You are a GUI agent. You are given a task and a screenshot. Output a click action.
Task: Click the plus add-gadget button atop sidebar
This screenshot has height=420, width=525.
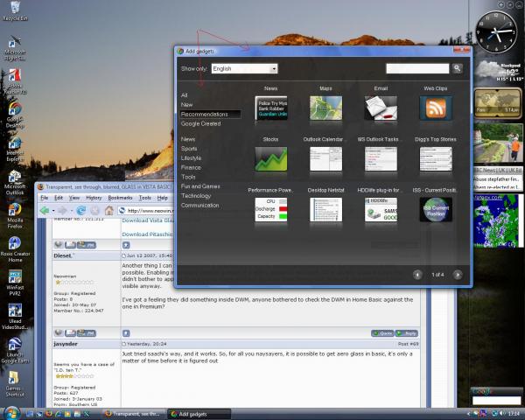(500, 4)
